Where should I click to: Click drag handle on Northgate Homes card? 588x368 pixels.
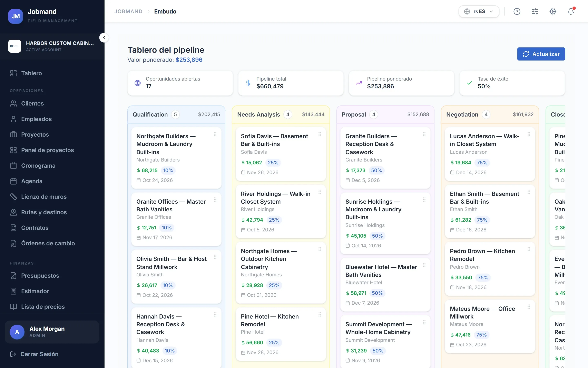[x=320, y=249]
